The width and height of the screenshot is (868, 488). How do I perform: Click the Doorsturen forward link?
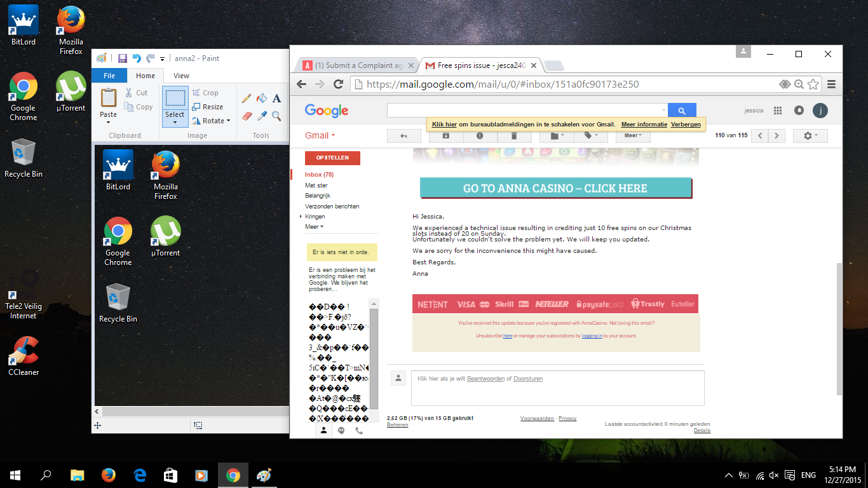[528, 379]
